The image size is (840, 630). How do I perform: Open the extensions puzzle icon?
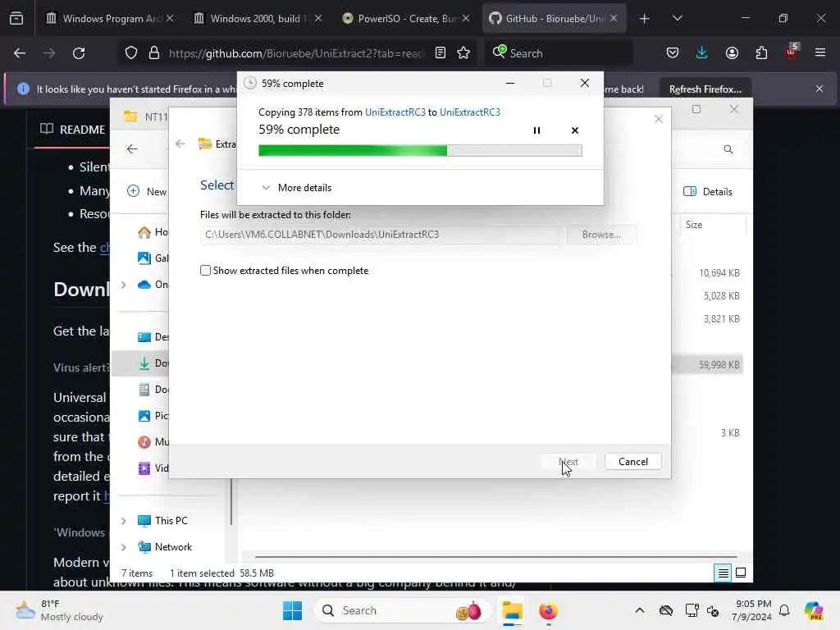click(x=761, y=53)
